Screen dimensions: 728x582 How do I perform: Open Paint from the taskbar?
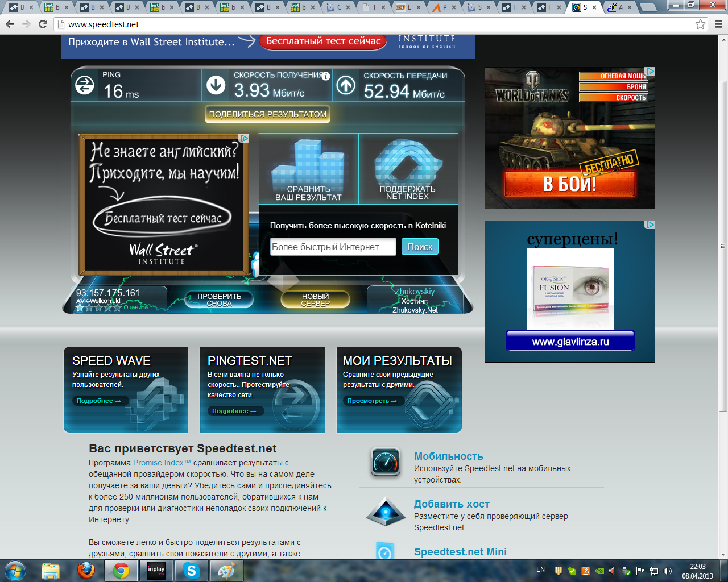click(227, 571)
